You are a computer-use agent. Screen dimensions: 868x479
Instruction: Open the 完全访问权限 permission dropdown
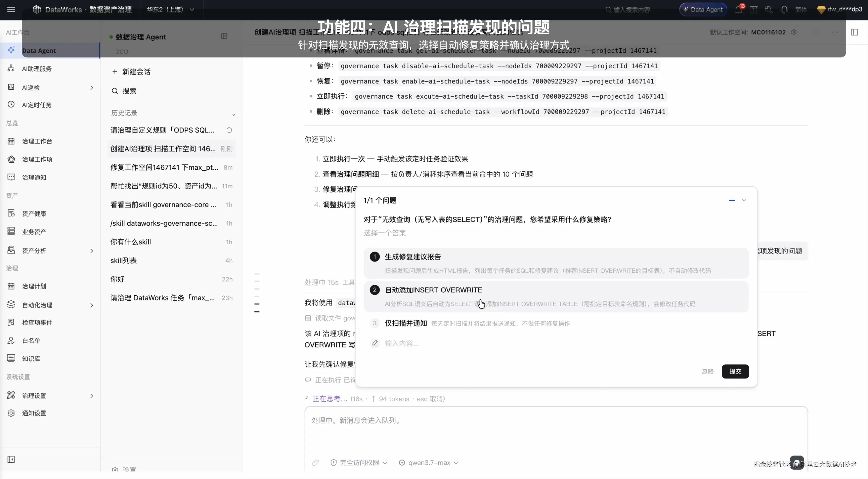[359, 463]
